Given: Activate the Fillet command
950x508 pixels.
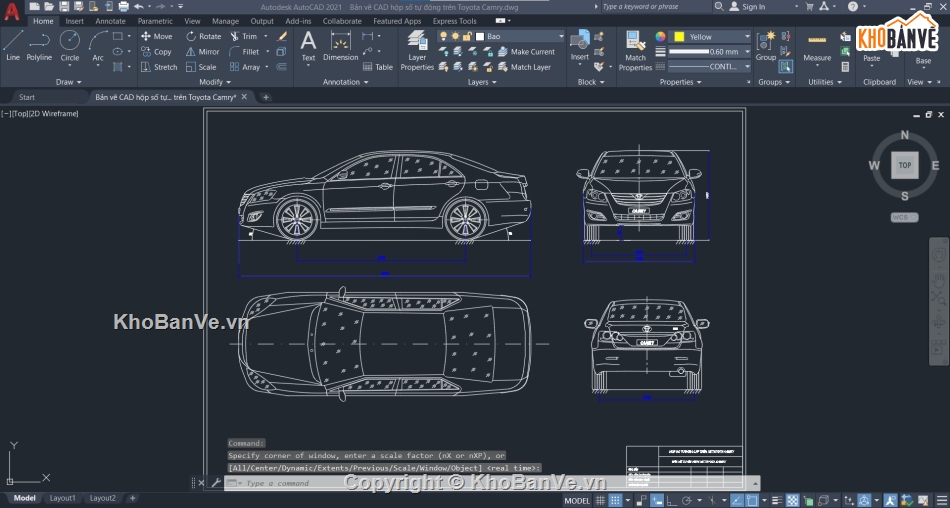Looking at the screenshot, I should click(245, 52).
